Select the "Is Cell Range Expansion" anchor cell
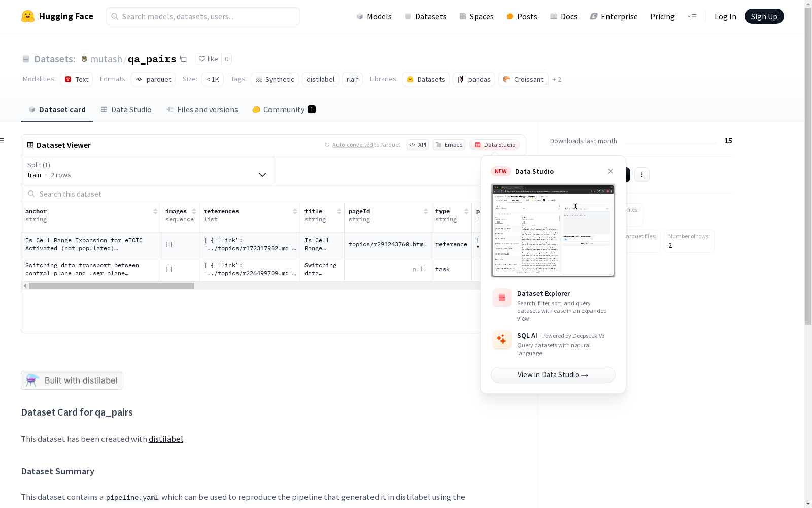Viewport: 812px width, 508px height. (91, 244)
